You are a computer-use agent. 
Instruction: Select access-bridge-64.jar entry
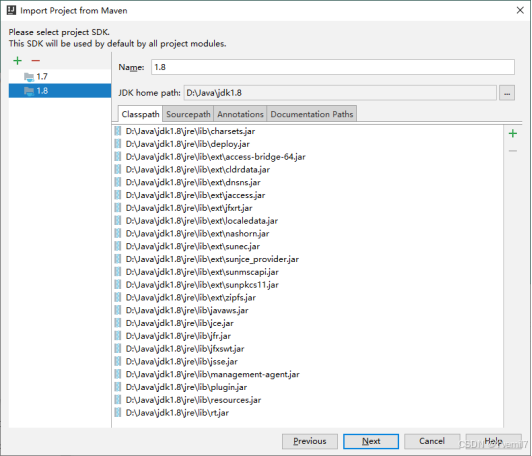click(x=215, y=157)
